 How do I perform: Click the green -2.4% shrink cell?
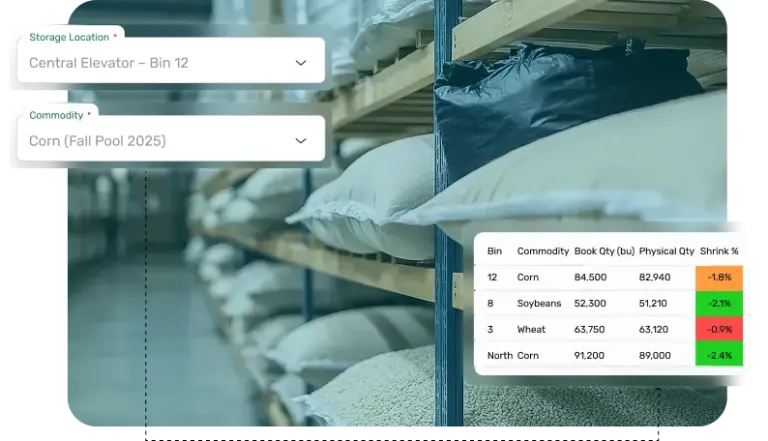coord(719,355)
